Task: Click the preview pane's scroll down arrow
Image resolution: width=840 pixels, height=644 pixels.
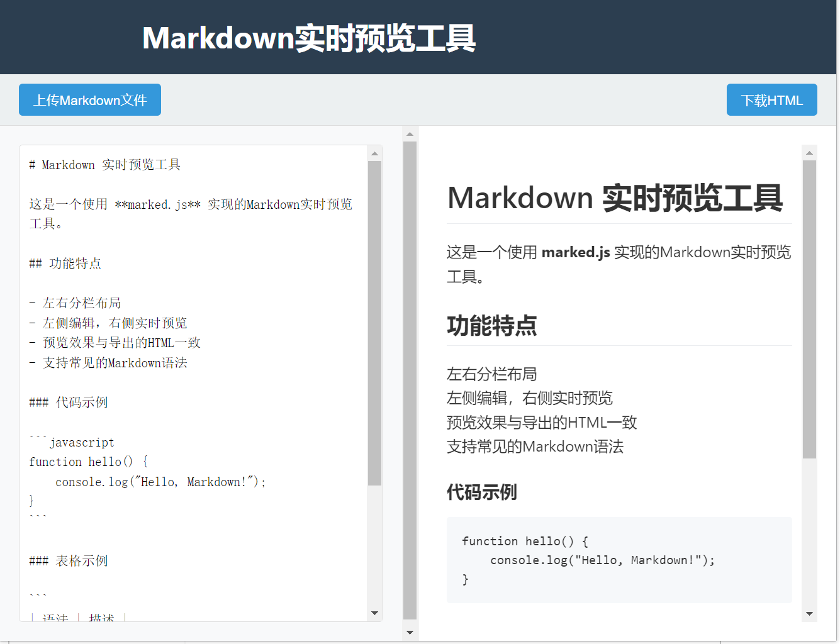Action: click(x=809, y=614)
